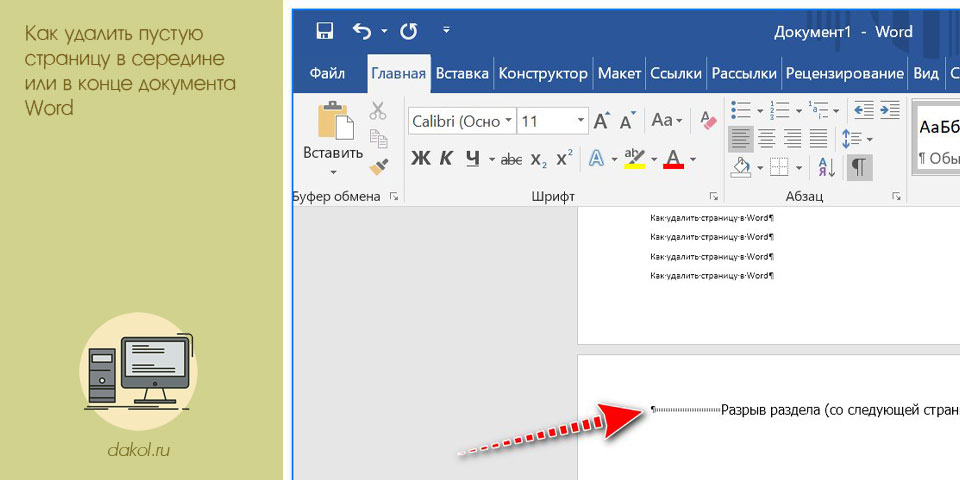The width and height of the screenshot is (960, 480).
Task: Open the Ссылки tab
Action: pyautogui.click(x=676, y=73)
